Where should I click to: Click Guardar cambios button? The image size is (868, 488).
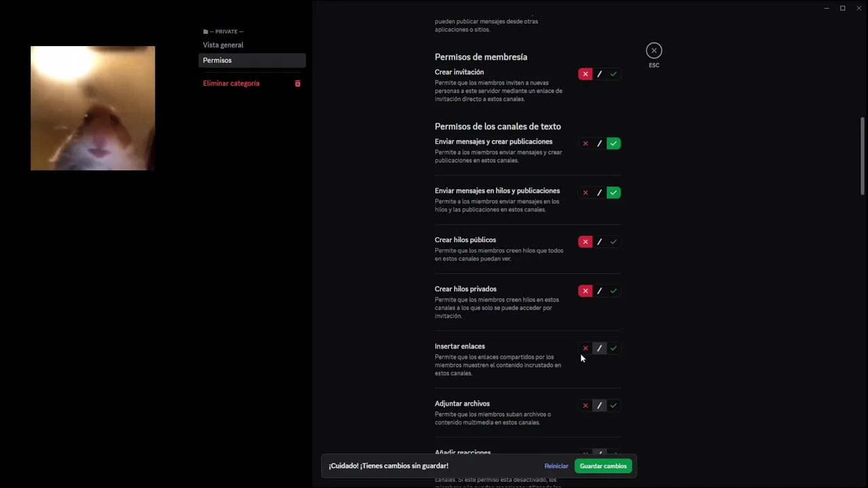click(x=603, y=466)
